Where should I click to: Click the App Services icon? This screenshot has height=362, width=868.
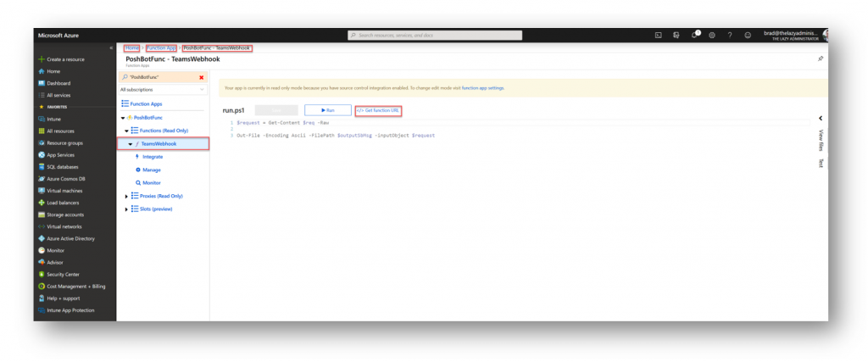pos(41,155)
